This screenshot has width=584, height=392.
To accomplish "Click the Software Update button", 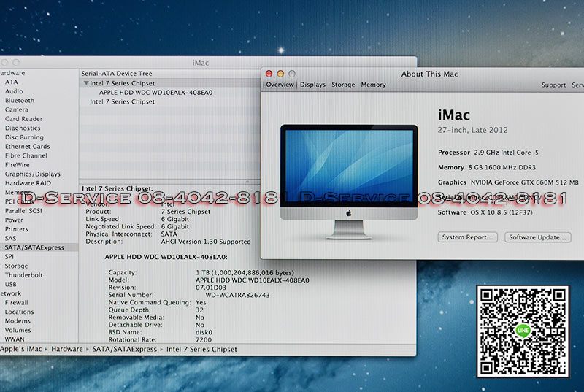I will point(537,237).
